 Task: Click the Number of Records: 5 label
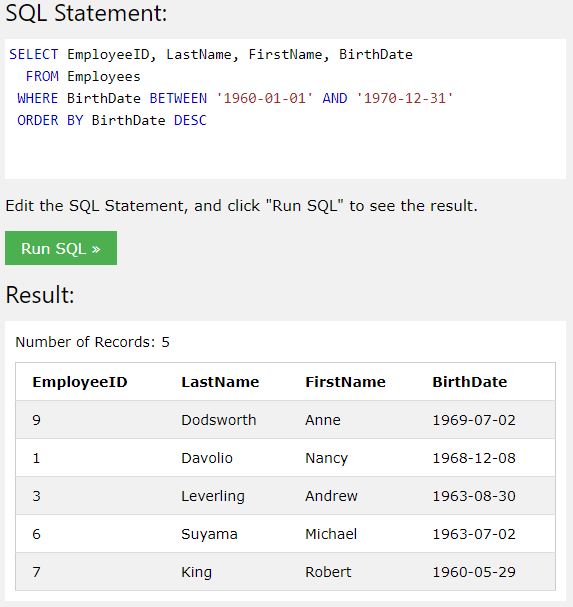click(x=93, y=342)
